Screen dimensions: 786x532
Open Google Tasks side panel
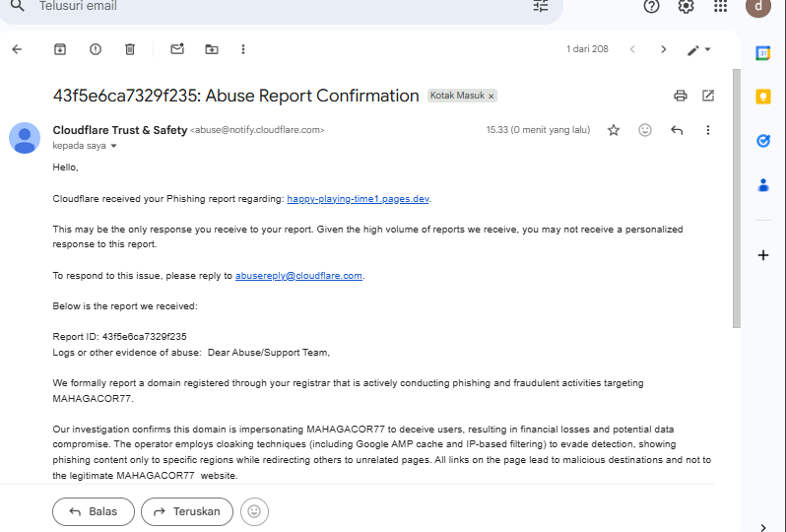pos(763,141)
